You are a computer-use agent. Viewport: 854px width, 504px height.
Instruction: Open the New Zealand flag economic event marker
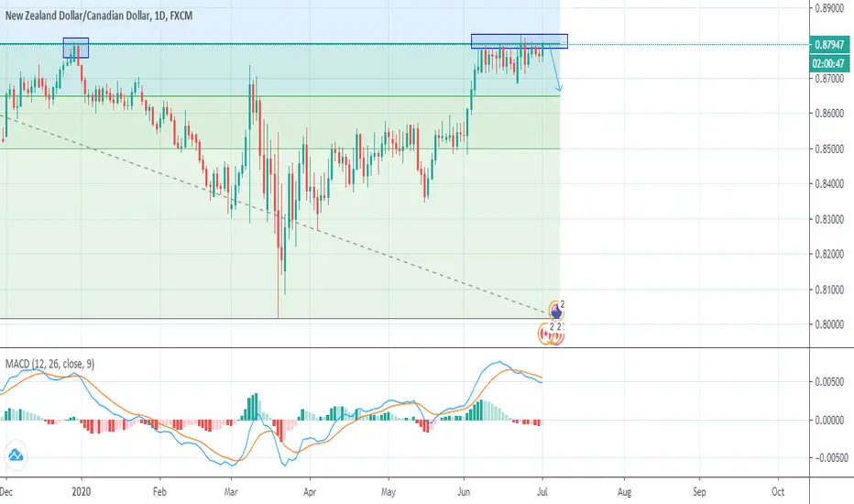point(556,311)
